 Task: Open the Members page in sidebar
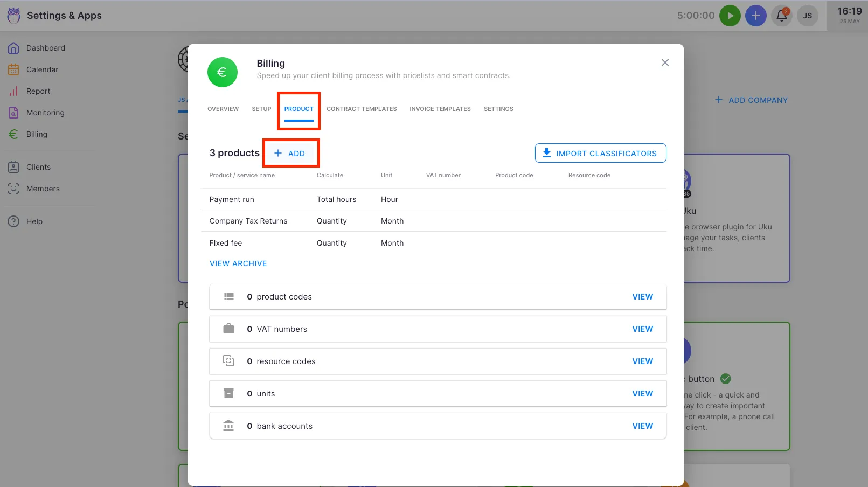pyautogui.click(x=43, y=189)
